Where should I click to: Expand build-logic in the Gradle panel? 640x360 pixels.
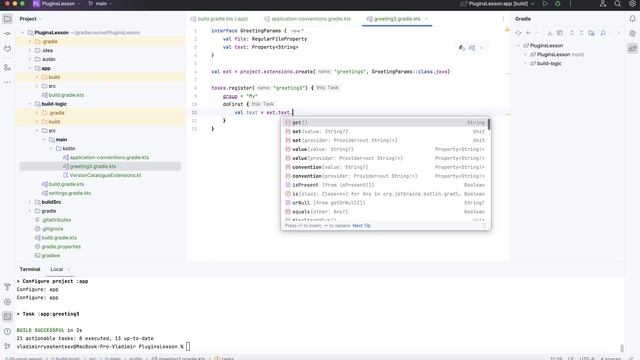click(525, 64)
